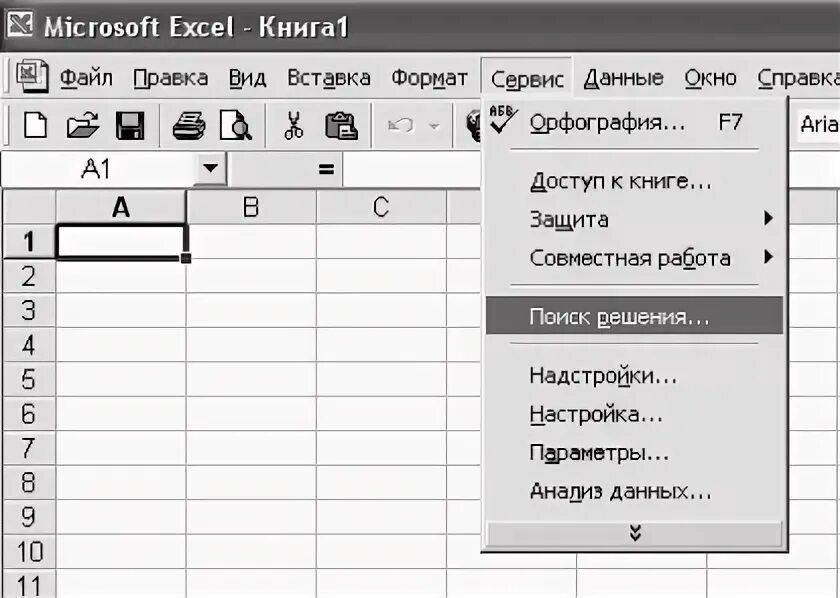
Task: Open the Данные menu
Action: point(624,78)
